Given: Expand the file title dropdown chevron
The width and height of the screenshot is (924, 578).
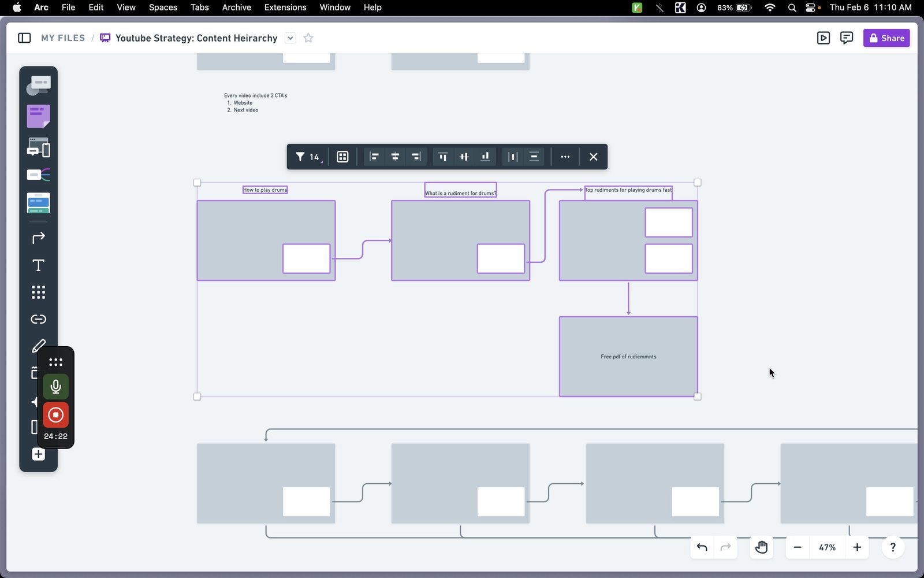Looking at the screenshot, I should (290, 38).
